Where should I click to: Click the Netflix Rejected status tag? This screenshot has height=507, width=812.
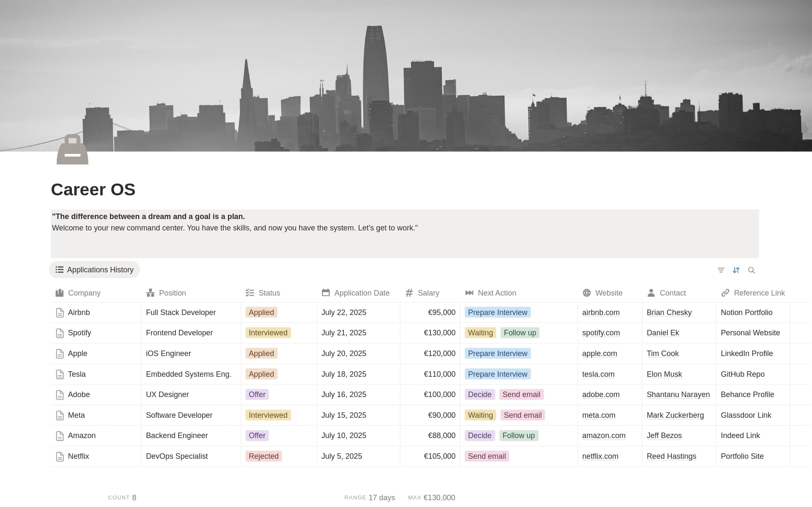(263, 456)
